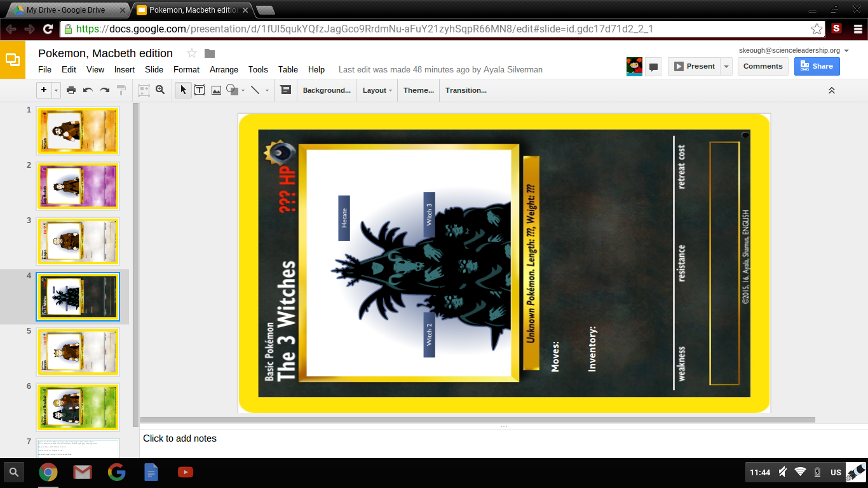Insert a comment using toolbar icon
868x488 pixels.
coord(286,90)
